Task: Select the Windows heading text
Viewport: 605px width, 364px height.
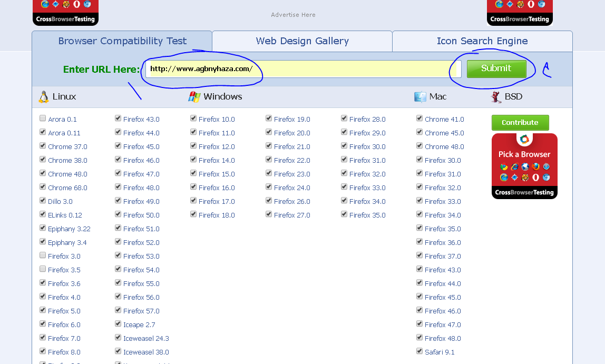Action: coord(222,96)
